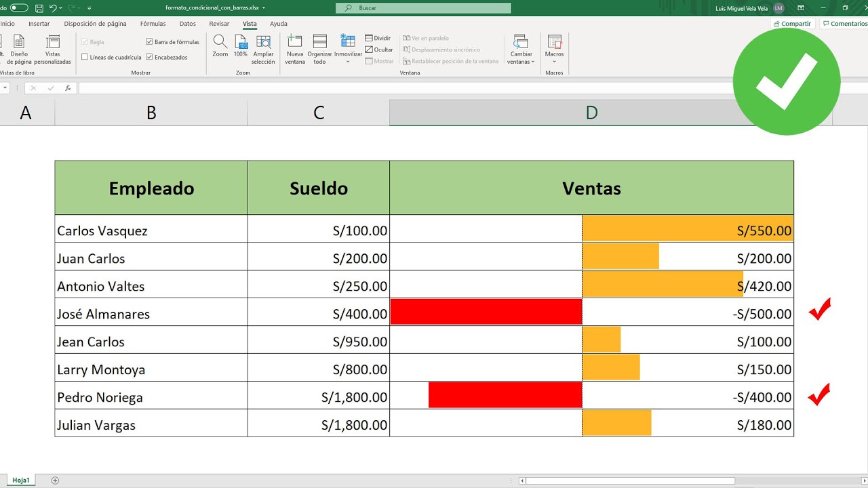The height and width of the screenshot is (488, 868).
Task: Select the Carlos Vasquez cell
Action: 151,230
